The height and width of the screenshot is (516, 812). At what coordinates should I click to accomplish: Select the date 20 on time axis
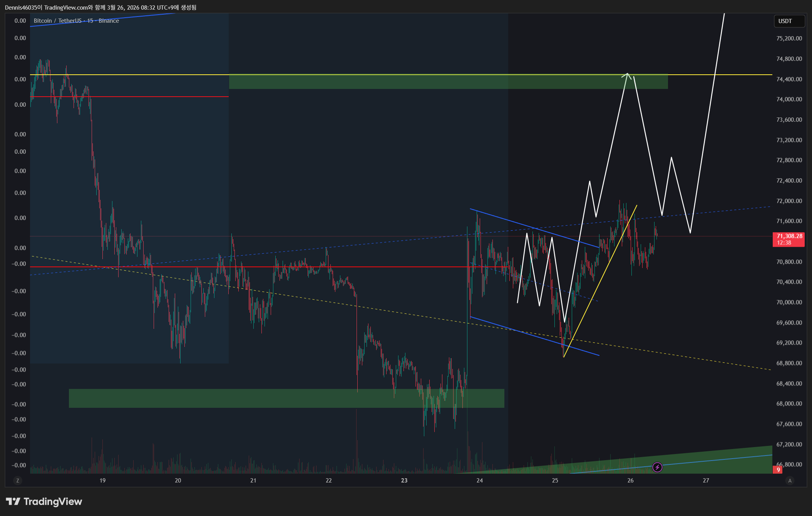[178, 481]
